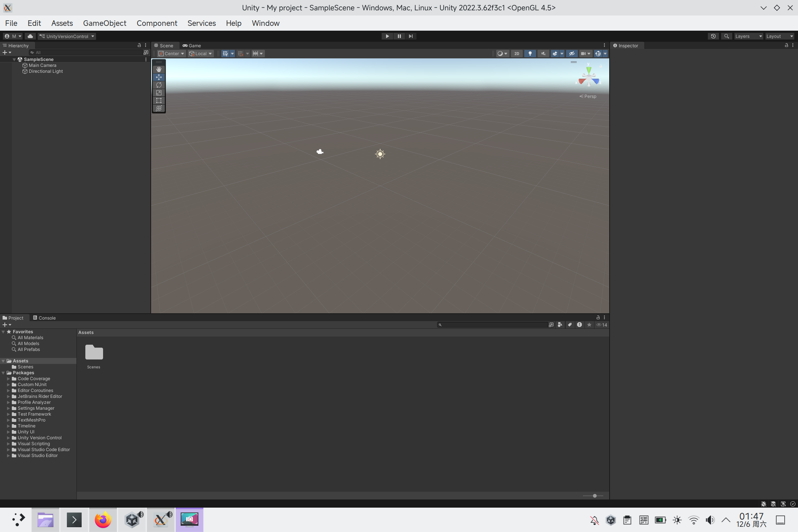Click the Main Camera gizmo in scene
Viewport: 798px width, 532px height.
[x=320, y=151]
